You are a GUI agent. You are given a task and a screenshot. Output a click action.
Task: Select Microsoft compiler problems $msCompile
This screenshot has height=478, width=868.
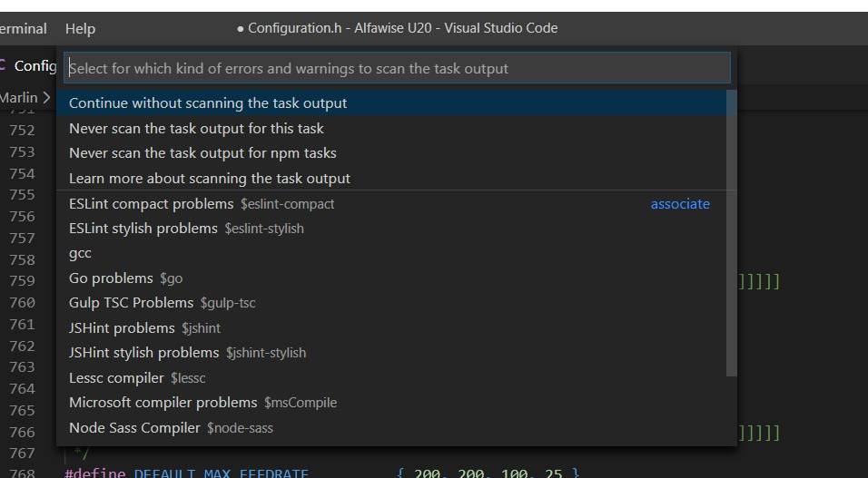pos(202,403)
